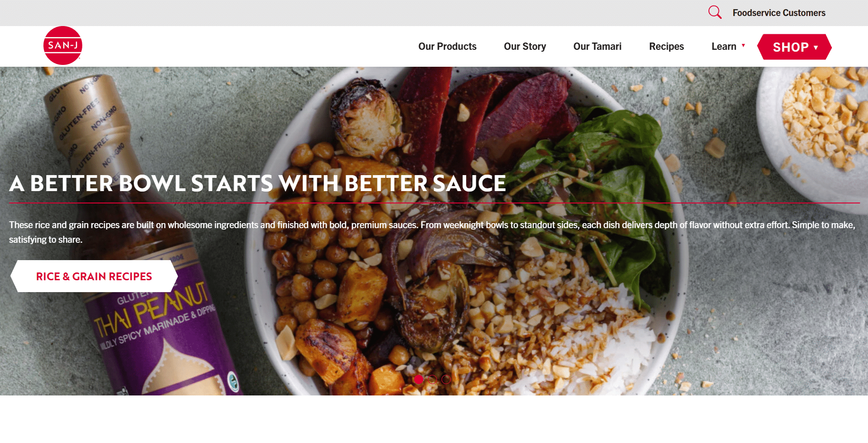
Task: Click the search magnifier icon
Action: point(715,12)
